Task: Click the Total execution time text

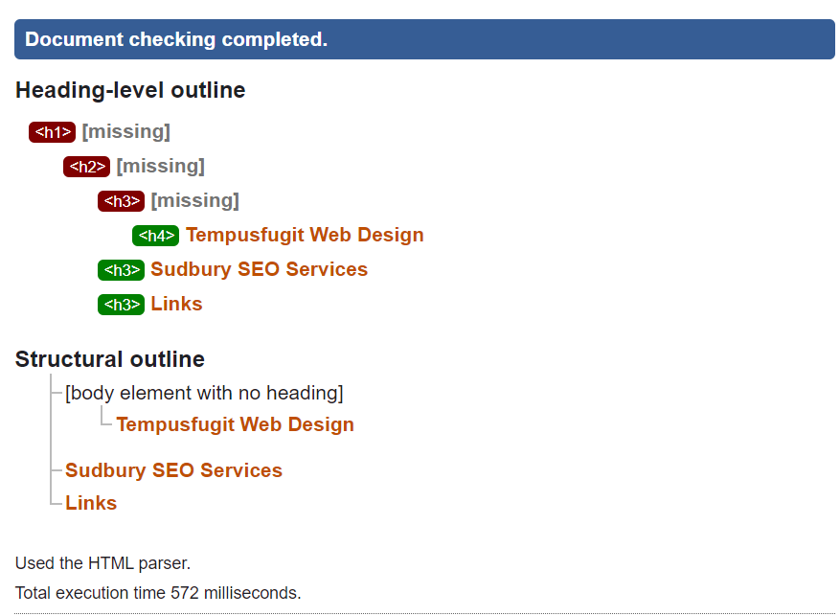Action: (x=158, y=593)
